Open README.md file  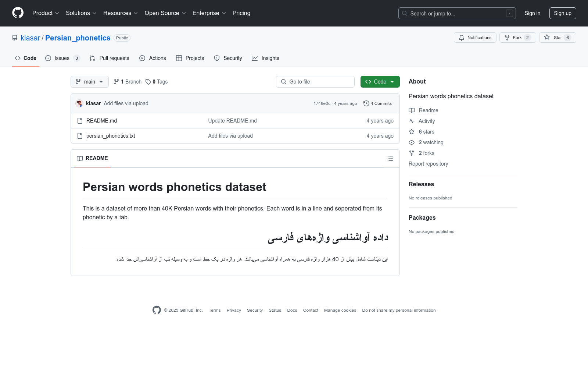[101, 121]
